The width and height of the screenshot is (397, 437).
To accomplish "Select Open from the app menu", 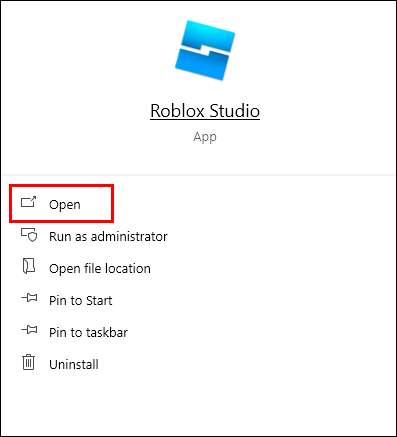I will 65,204.
